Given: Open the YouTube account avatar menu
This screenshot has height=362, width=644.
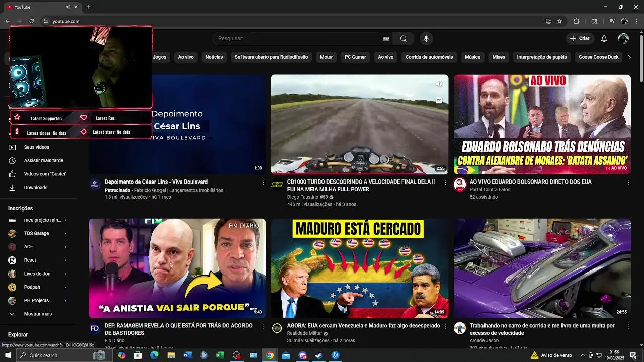Looking at the screenshot, I should tap(623, 39).
